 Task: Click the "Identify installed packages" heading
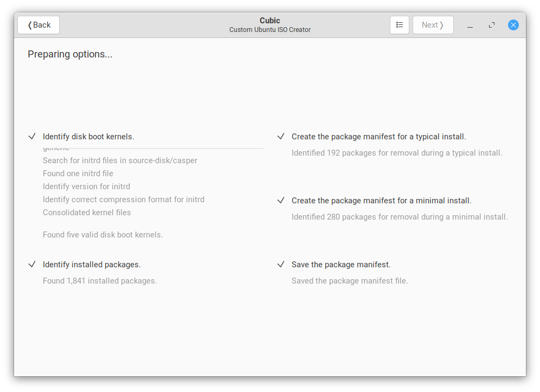click(x=92, y=265)
